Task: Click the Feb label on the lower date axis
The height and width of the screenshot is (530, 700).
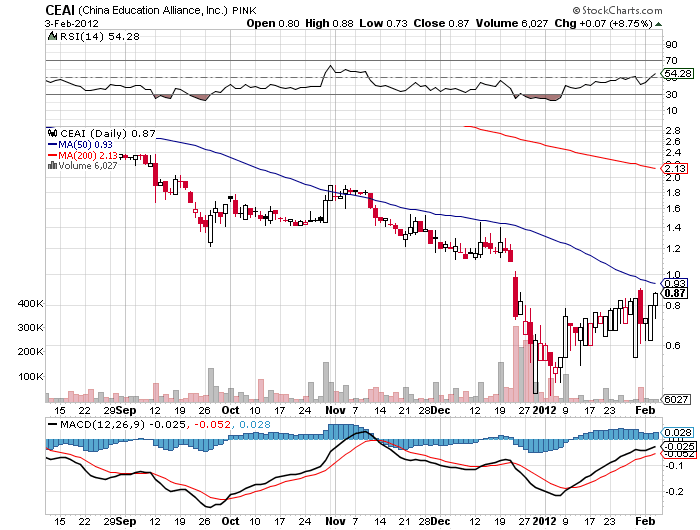Action: (x=645, y=521)
